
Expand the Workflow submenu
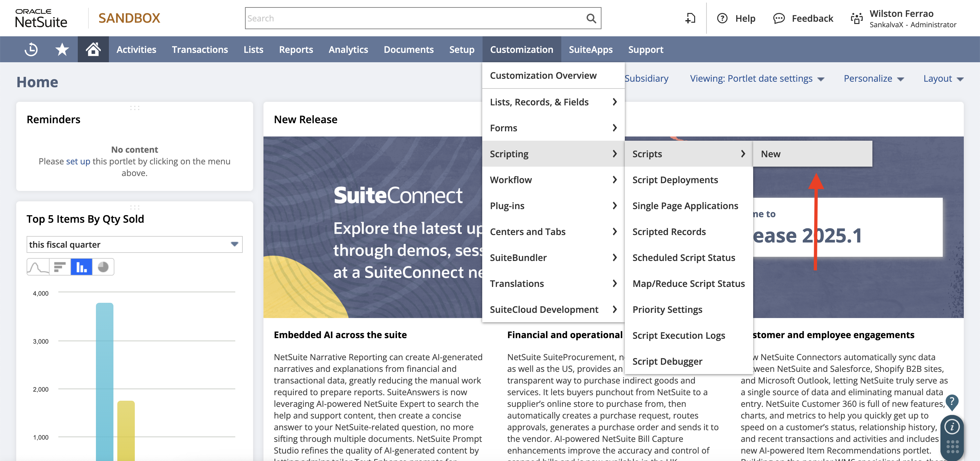point(553,180)
